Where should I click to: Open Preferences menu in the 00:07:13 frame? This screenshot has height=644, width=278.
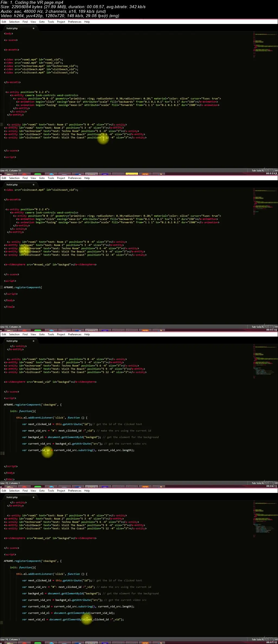coord(75,491)
